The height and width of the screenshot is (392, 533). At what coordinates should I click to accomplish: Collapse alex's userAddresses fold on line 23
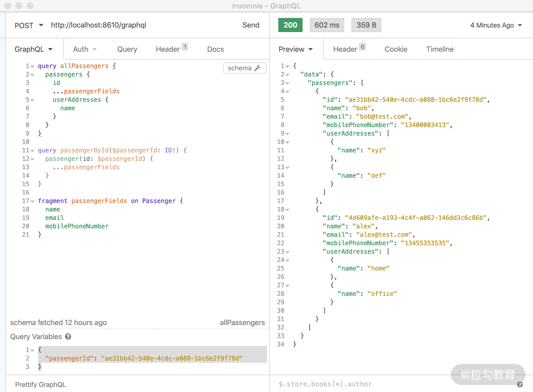(287, 252)
